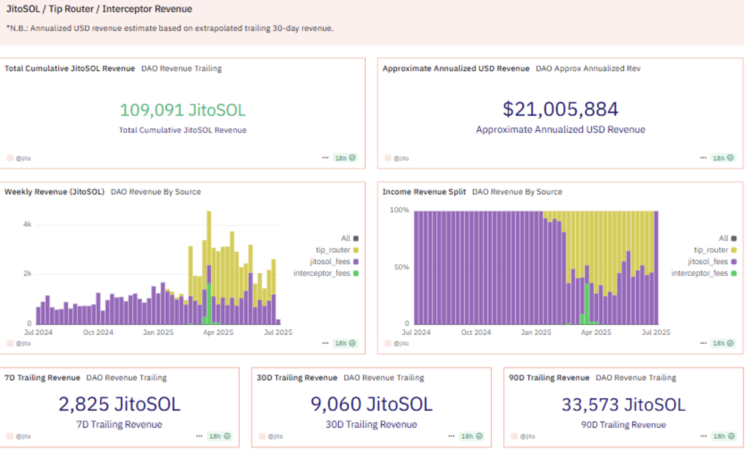Select the $21,005,884 annualized revenue value
The height and width of the screenshot is (454, 750).
tap(560, 109)
